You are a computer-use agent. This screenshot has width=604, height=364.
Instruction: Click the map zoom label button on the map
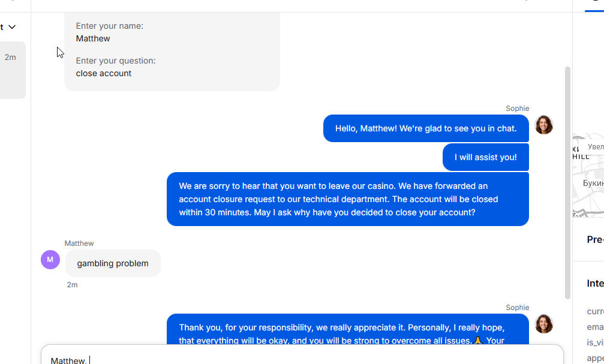(x=595, y=147)
